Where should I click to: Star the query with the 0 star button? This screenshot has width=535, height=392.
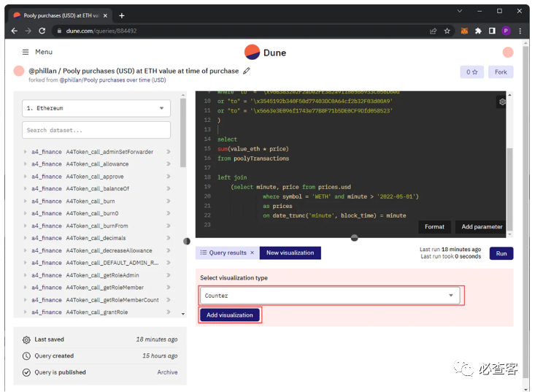pyautogui.click(x=472, y=72)
